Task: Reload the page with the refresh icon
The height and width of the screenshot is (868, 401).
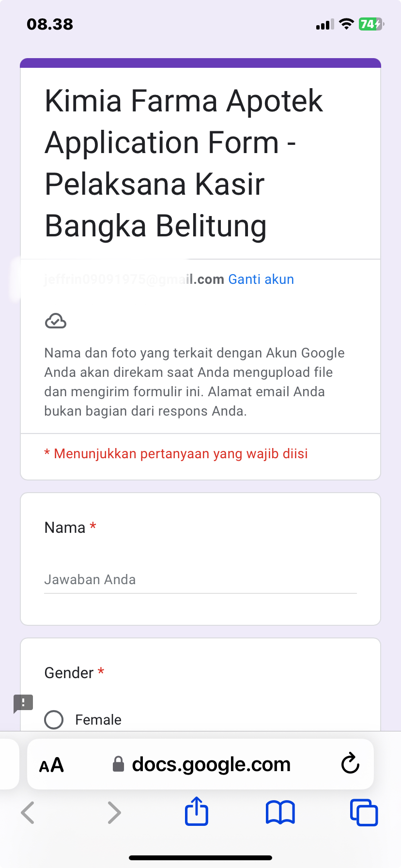Action: [x=350, y=764]
